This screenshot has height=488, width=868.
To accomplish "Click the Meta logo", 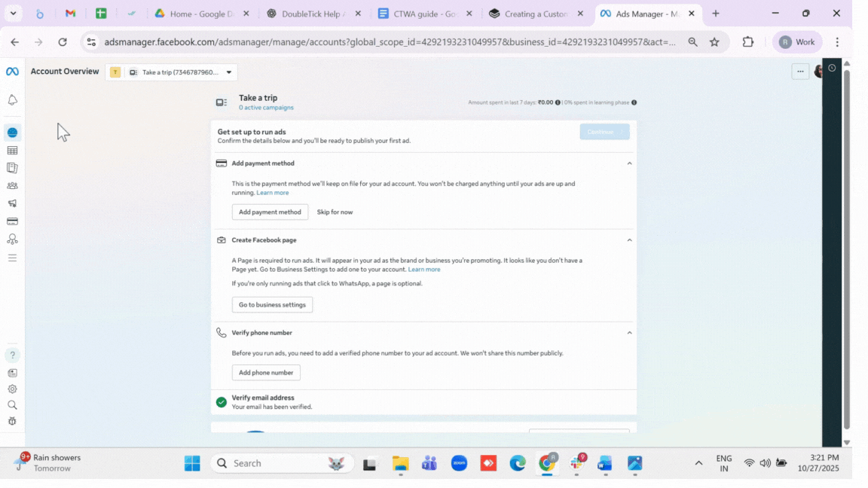I will tap(12, 72).
